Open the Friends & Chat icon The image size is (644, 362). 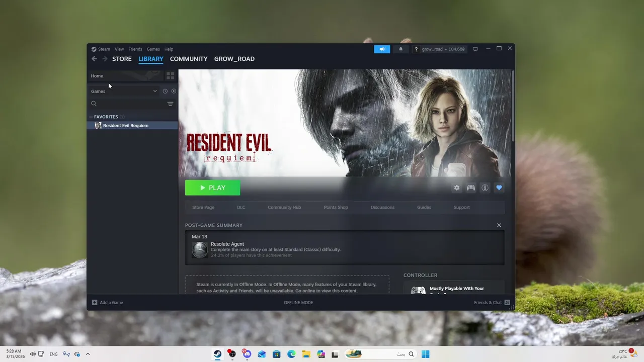tap(507, 302)
